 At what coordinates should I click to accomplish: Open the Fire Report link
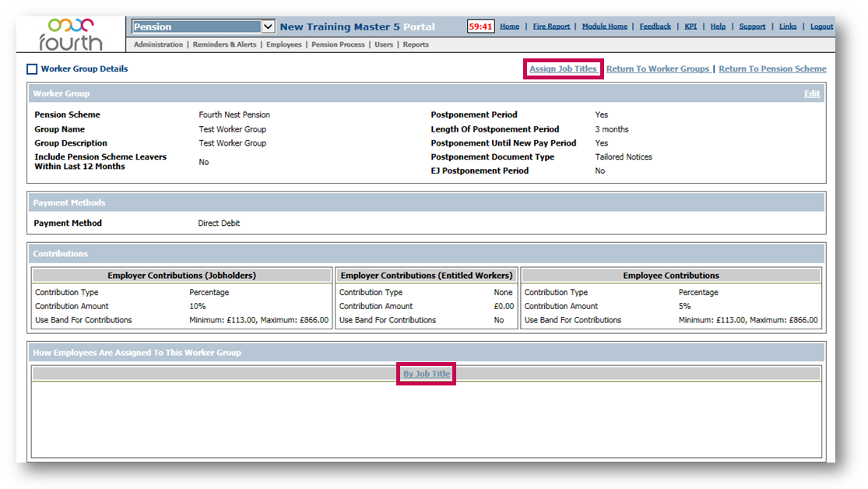click(551, 26)
